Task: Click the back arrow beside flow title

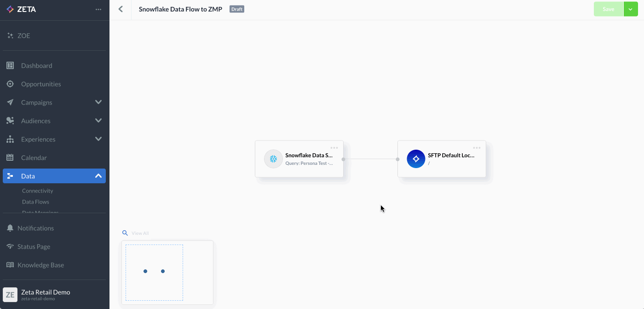Action: pos(121,9)
